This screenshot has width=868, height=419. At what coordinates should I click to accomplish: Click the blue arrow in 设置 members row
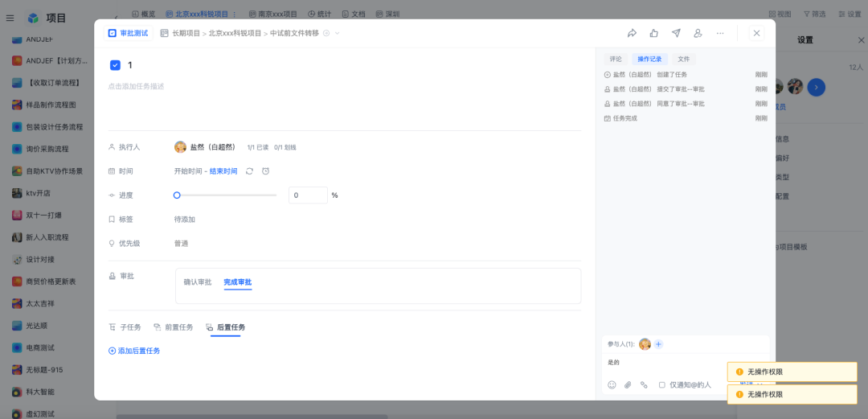pos(816,87)
